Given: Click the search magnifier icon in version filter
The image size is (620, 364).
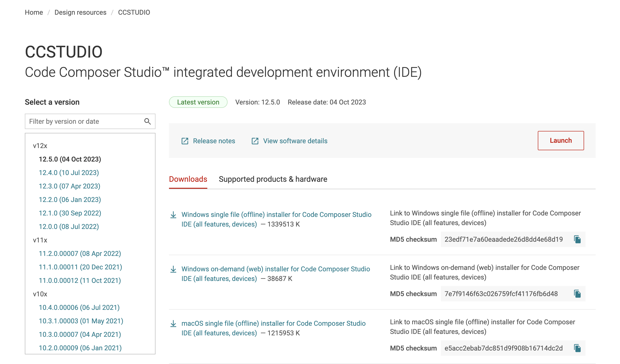Looking at the screenshot, I should point(147,121).
